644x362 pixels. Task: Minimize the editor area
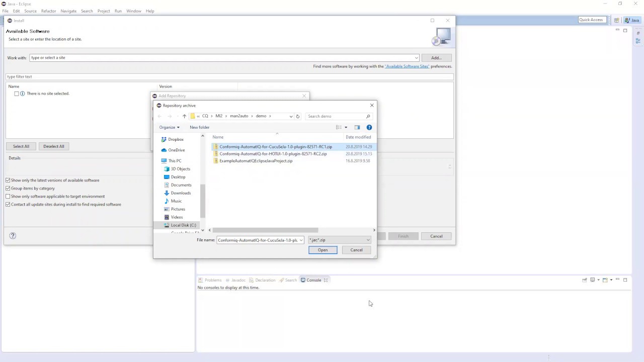(617, 30)
